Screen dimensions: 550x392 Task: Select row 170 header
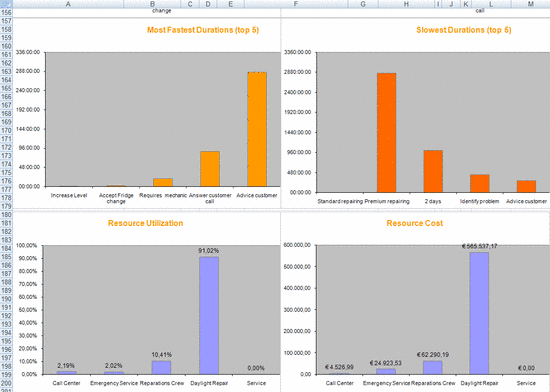pos(6,130)
